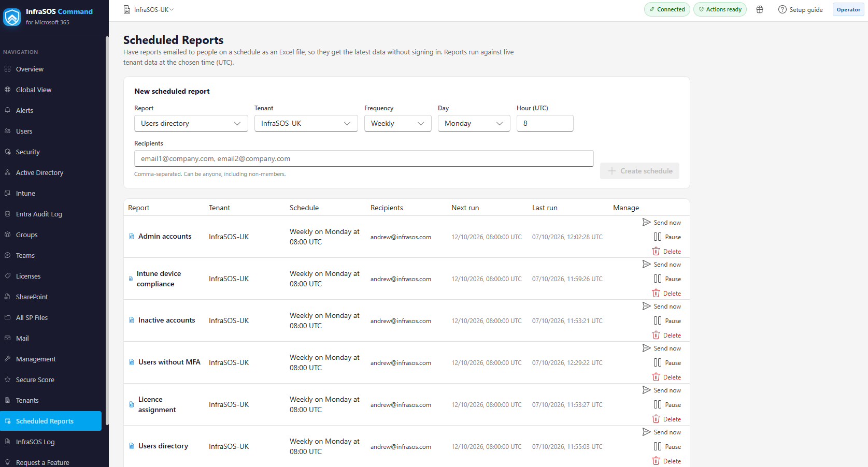Pause the Licence assignment schedule
The height and width of the screenshot is (467, 868).
(x=667, y=404)
